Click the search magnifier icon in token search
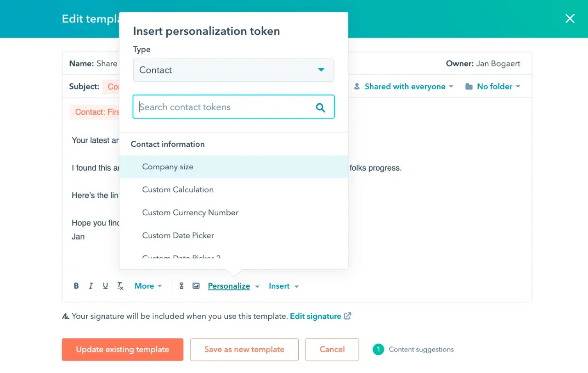Image resolution: width=588 pixels, height=373 pixels. point(321,107)
